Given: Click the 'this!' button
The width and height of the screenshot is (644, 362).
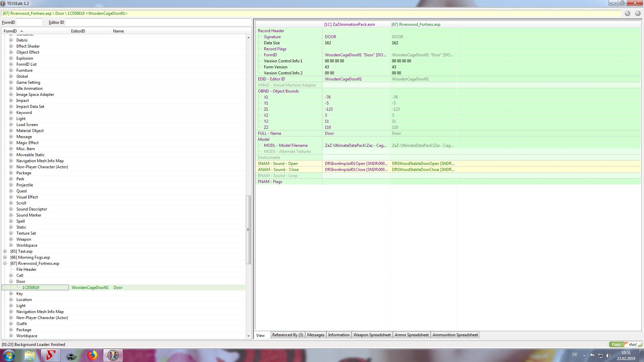Looking at the screenshot, I should [x=633, y=345].
